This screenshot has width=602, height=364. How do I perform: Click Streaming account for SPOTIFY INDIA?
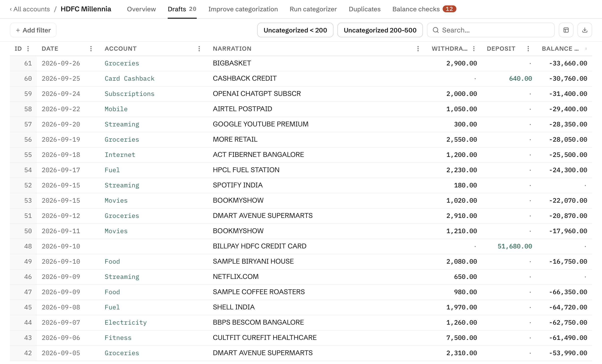pos(122,185)
